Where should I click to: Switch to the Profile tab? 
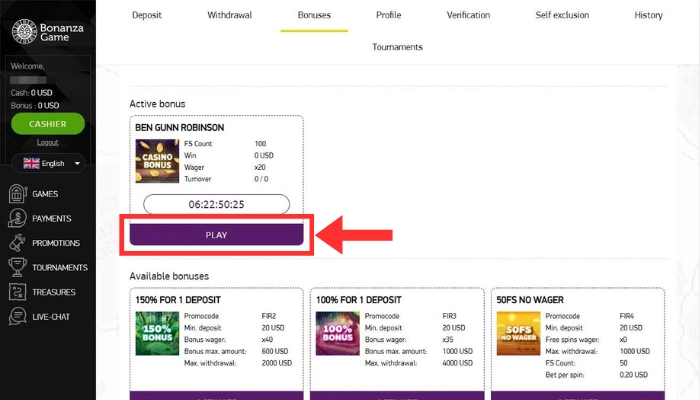click(x=388, y=15)
